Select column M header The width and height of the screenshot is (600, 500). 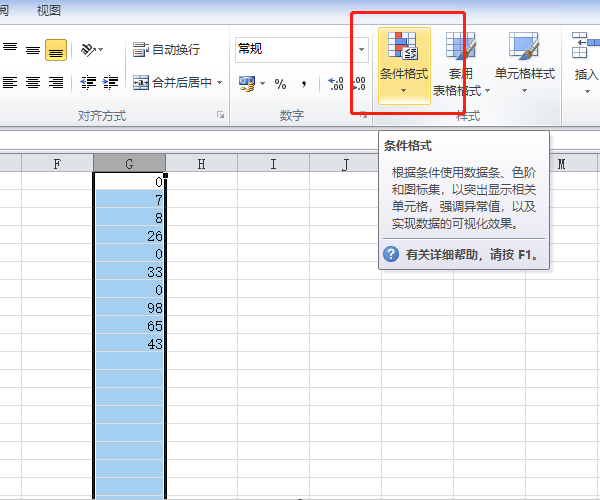(561, 164)
